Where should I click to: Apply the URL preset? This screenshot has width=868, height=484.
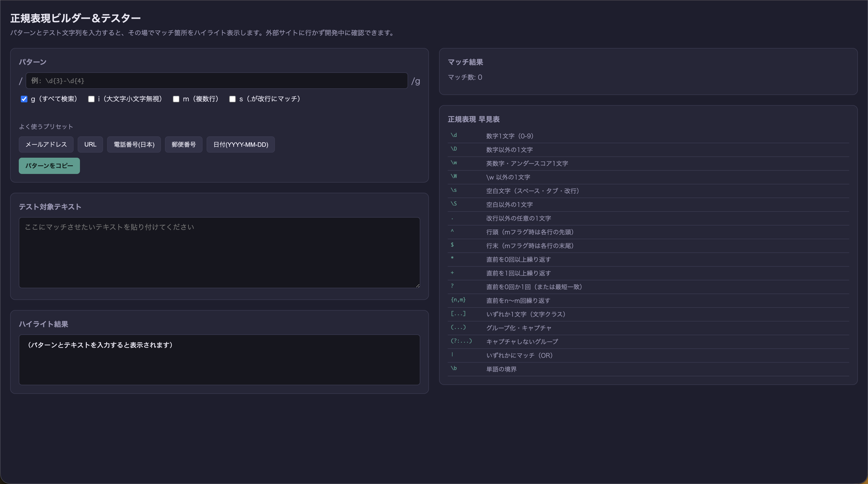[x=90, y=144]
